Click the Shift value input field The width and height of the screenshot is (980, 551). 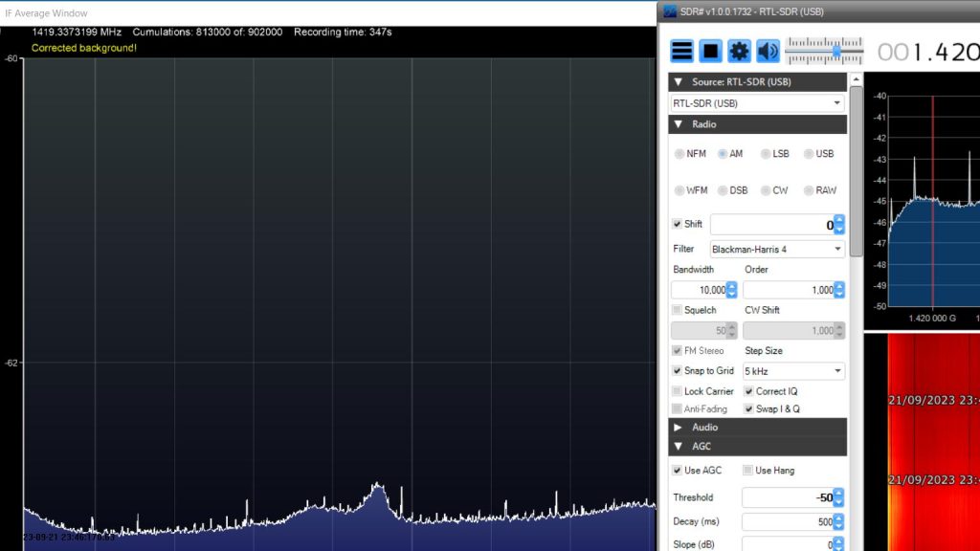click(772, 225)
